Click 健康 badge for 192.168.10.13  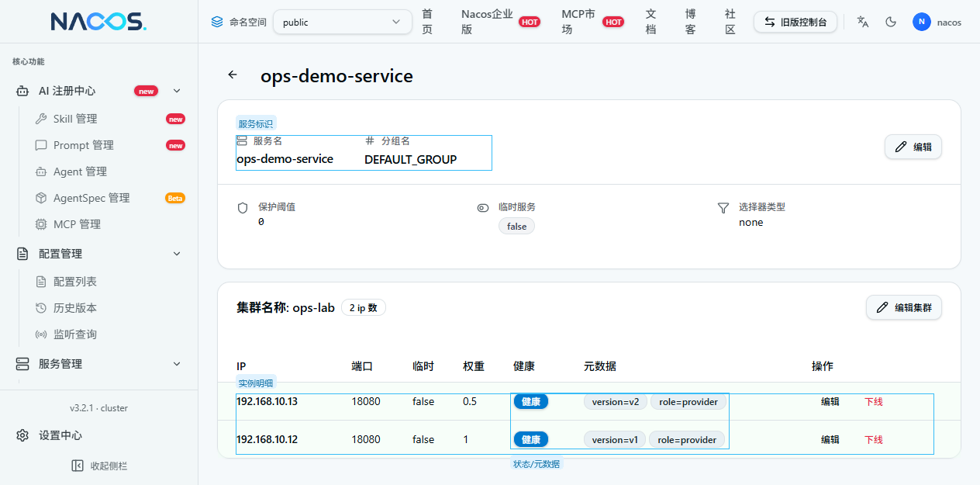pyautogui.click(x=531, y=401)
